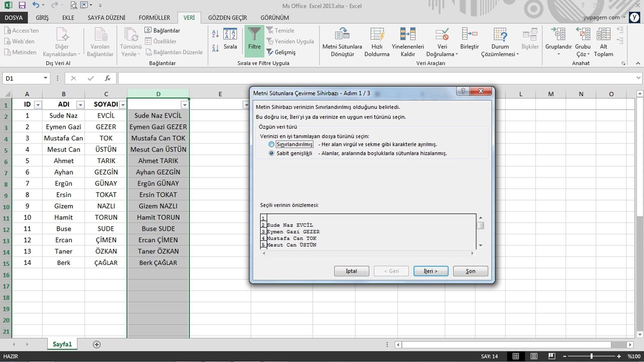Click the Access'ten import icon
Screen dimensions: 644x362
[x=8, y=31]
